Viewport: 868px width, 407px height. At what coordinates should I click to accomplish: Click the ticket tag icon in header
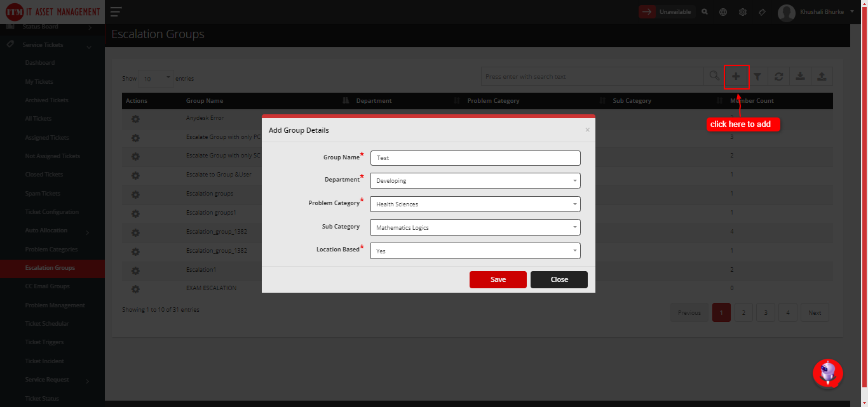(762, 11)
